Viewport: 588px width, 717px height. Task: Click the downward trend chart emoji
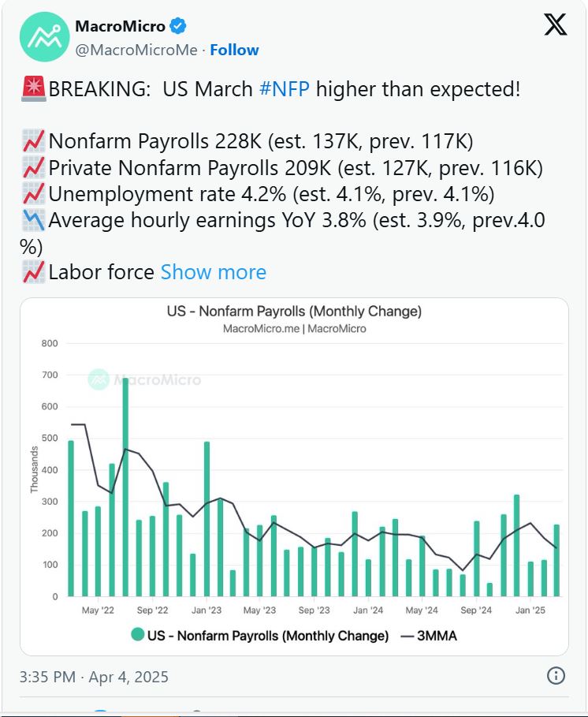pyautogui.click(x=33, y=220)
